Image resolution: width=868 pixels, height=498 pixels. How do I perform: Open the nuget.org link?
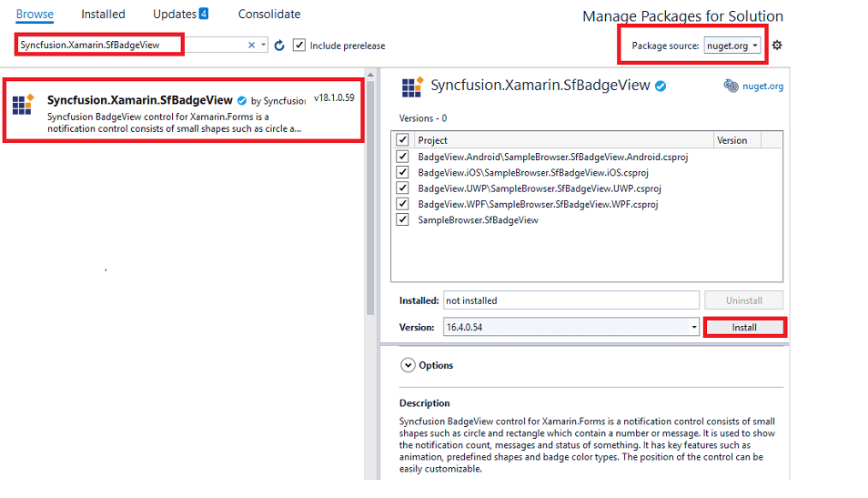coord(763,86)
